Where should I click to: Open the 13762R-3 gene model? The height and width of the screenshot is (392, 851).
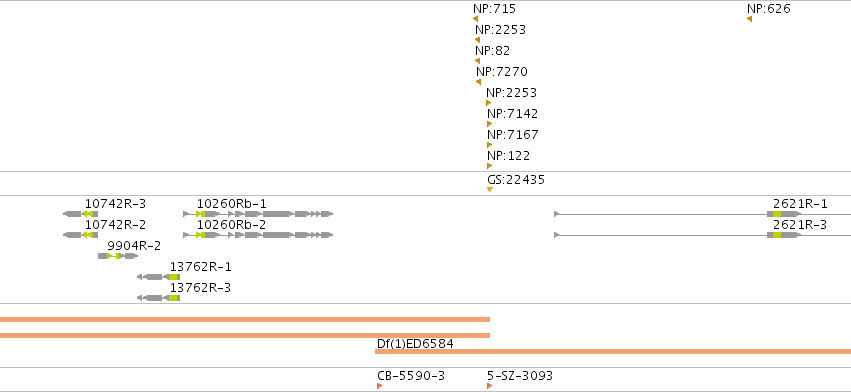point(158,298)
